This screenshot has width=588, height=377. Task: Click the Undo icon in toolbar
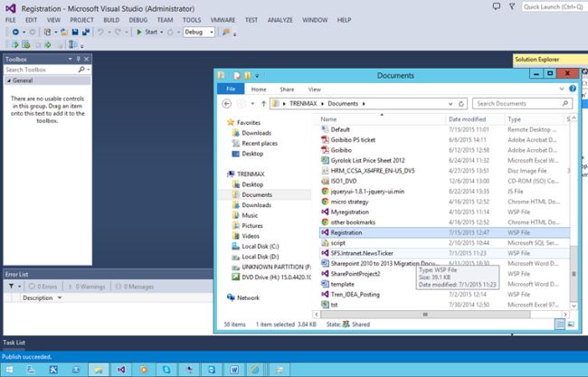(x=100, y=32)
